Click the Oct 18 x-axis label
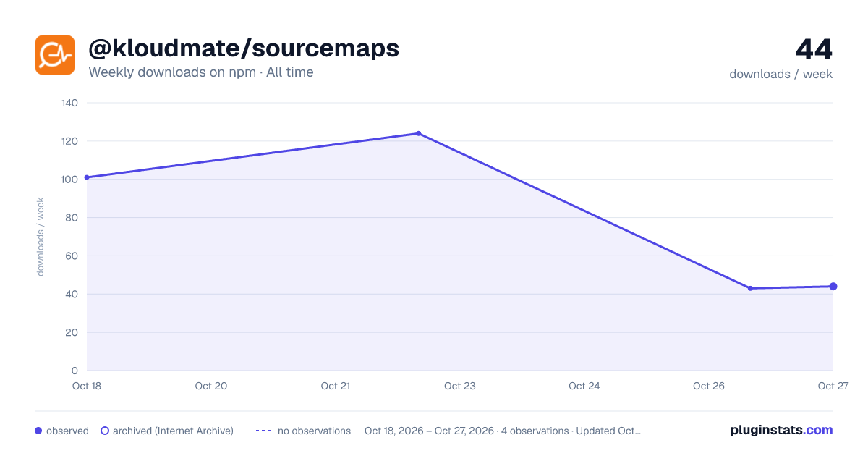This screenshot has height=456, width=868. click(x=87, y=386)
